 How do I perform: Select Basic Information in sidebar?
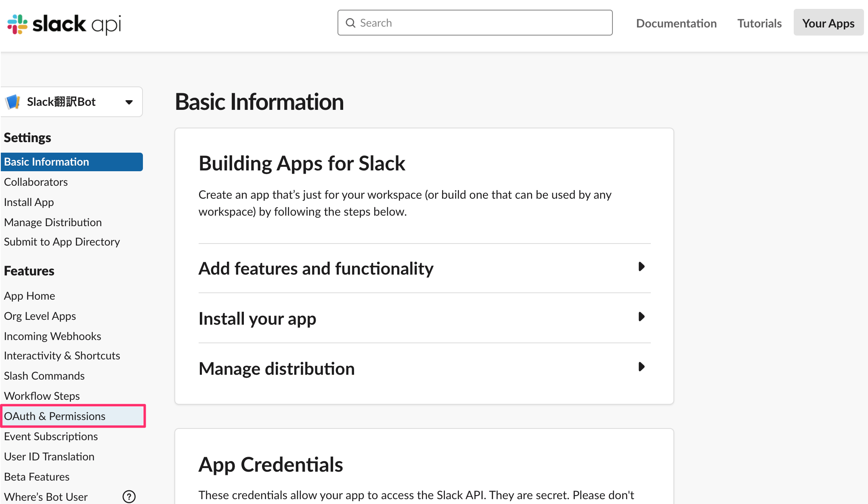(46, 162)
